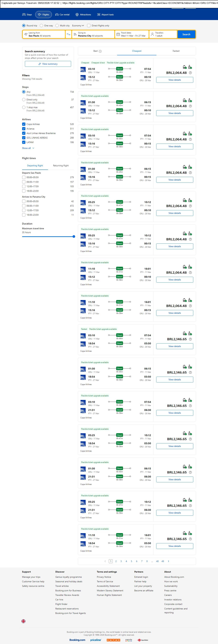Click the swap origin and destination arrows icon

click(x=69, y=34)
